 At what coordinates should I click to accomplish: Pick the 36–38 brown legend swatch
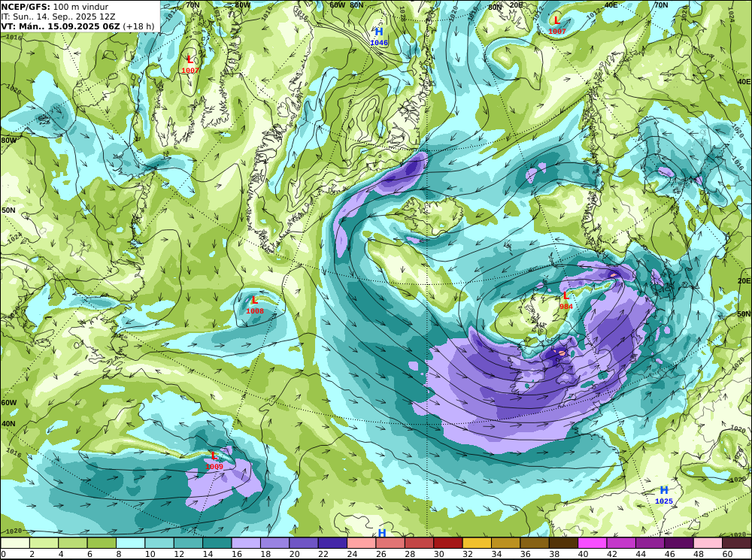click(534, 543)
